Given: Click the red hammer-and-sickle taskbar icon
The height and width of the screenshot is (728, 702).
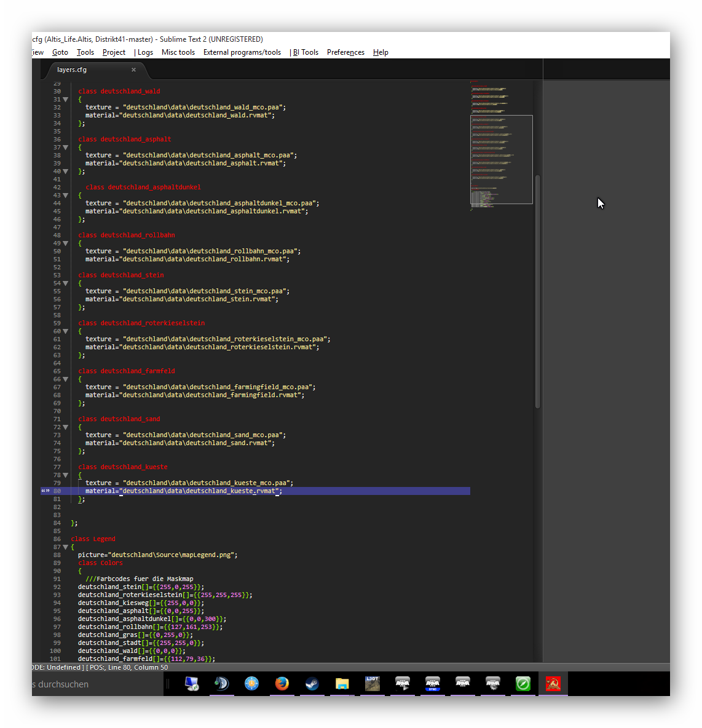Looking at the screenshot, I should tap(553, 684).
